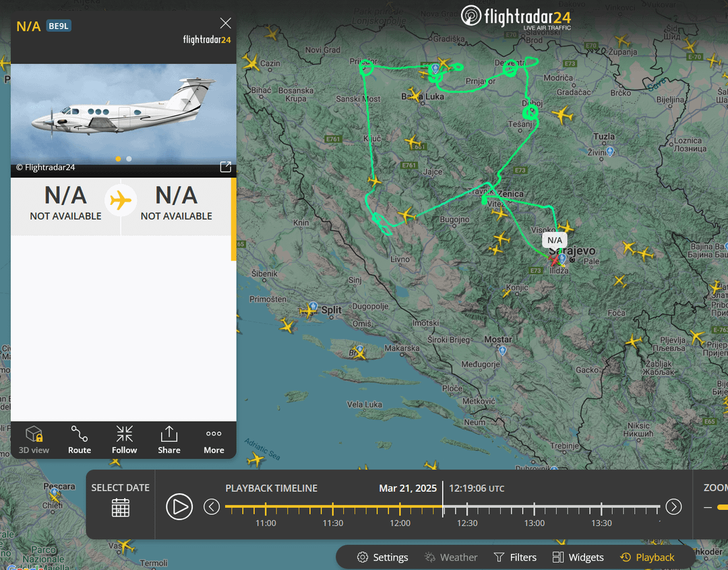Click the N/A flight label near Sarajevo
Screen dimensions: 728x570
tap(554, 240)
